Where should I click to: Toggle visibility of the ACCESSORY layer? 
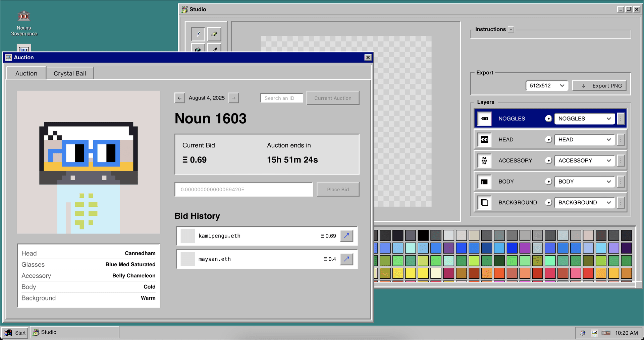[548, 161]
